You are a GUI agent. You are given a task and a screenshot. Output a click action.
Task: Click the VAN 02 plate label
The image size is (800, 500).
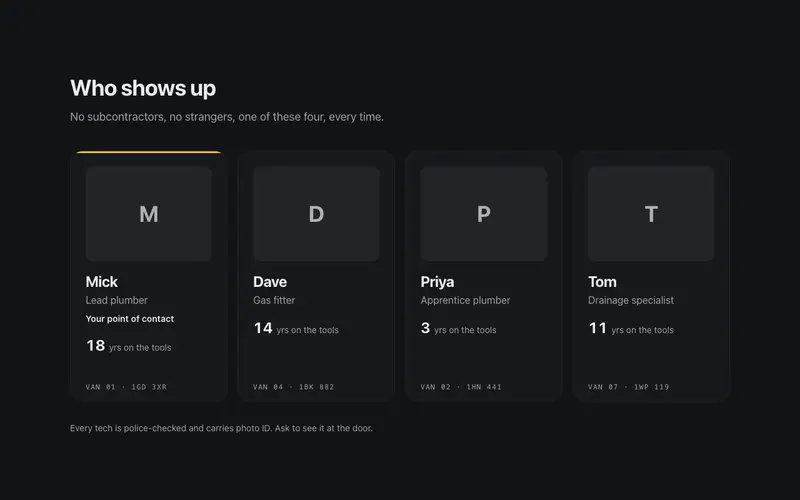(x=461, y=387)
